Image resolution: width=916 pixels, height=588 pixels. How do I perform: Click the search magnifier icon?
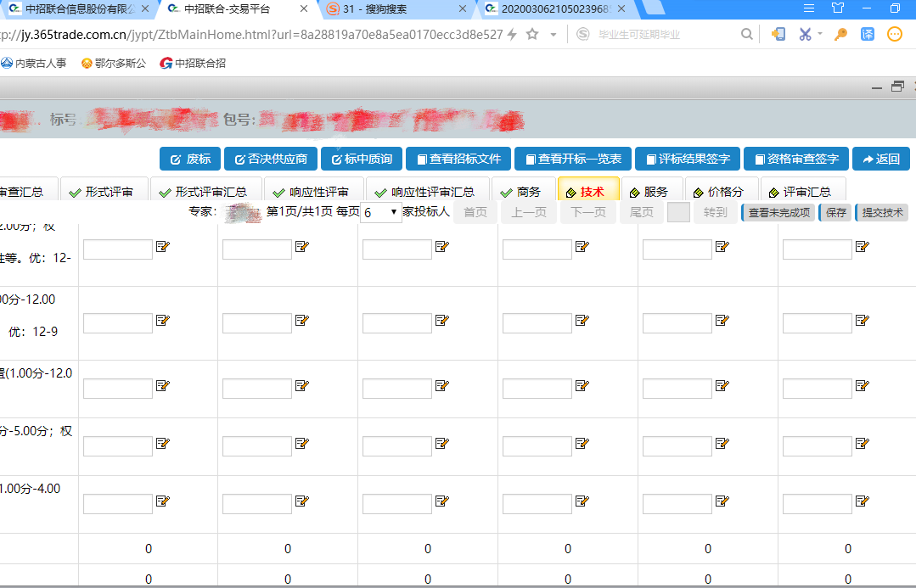click(746, 34)
